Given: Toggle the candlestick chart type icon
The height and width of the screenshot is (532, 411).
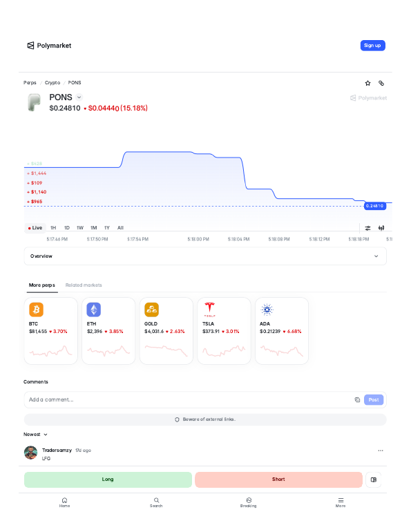Looking at the screenshot, I should click(x=381, y=228).
